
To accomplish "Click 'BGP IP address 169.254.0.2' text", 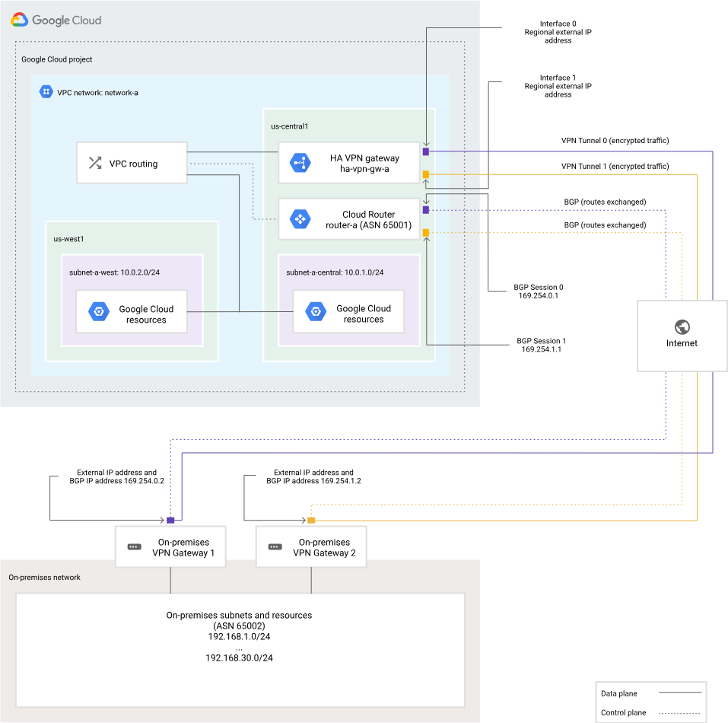I will tap(116, 481).
